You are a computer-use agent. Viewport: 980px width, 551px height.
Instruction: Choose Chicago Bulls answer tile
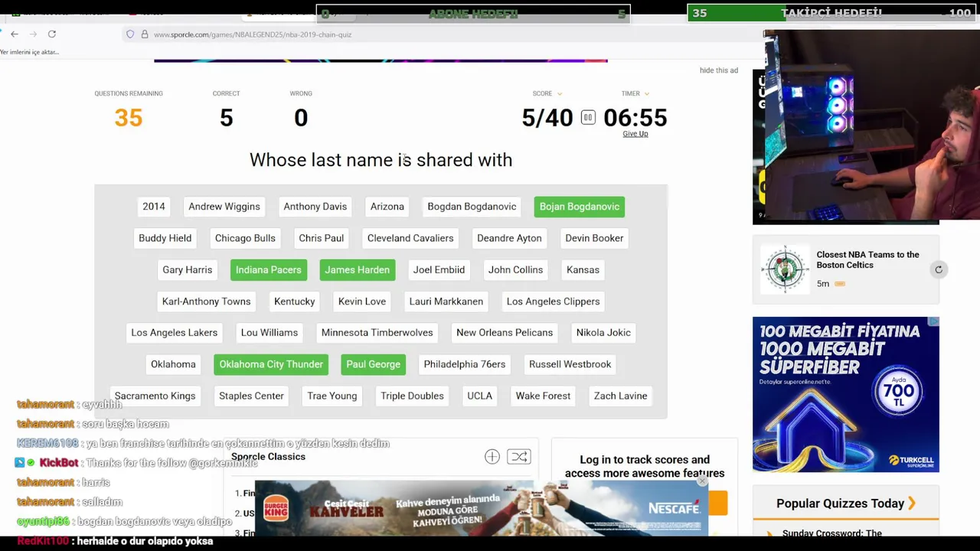245,238
